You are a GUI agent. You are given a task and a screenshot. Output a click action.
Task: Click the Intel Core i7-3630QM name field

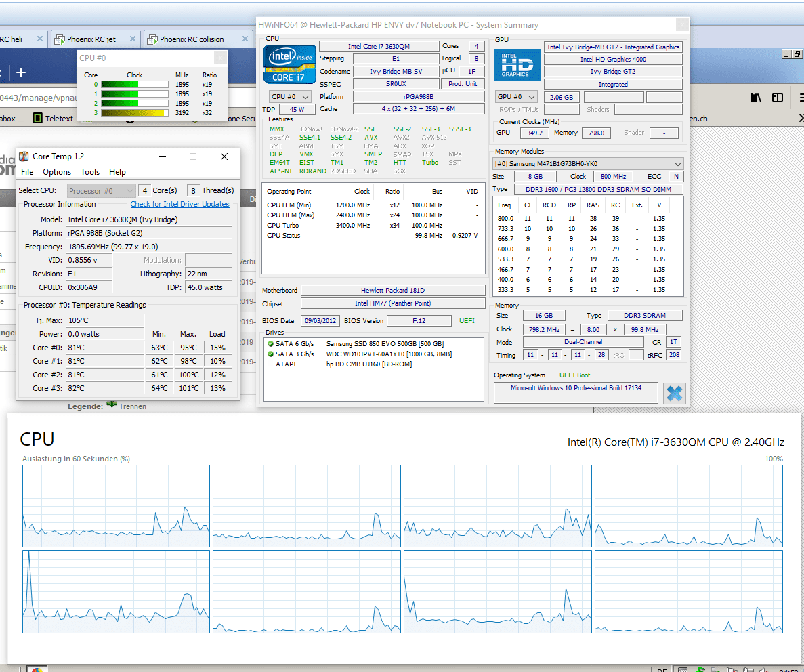tap(379, 46)
